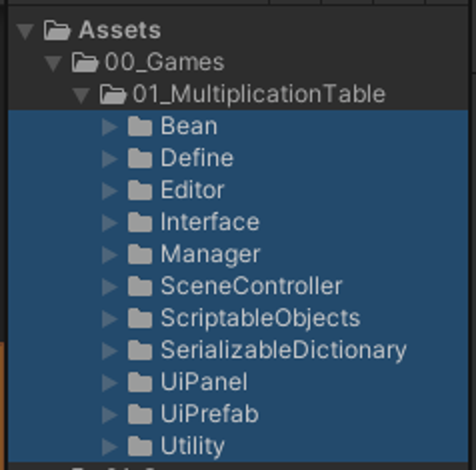Click the open Assets folder icon
Image resolution: width=476 pixels, height=470 pixels.
coord(57,31)
